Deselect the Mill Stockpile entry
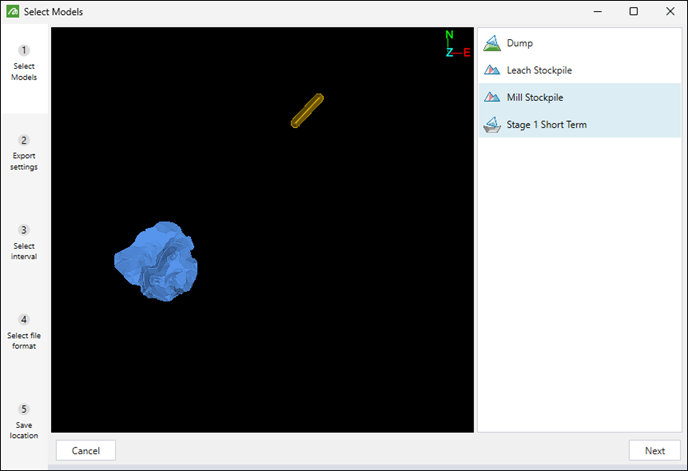Image resolution: width=688 pixels, height=471 pixels. coord(580,97)
